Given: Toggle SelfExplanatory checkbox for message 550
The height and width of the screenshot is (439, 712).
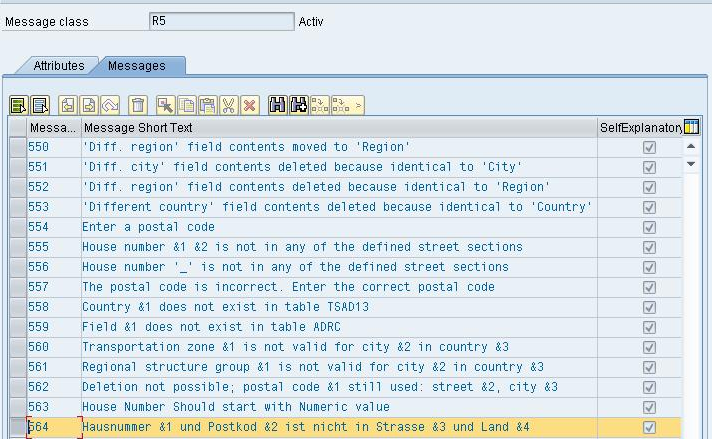Looking at the screenshot, I should coord(649,147).
